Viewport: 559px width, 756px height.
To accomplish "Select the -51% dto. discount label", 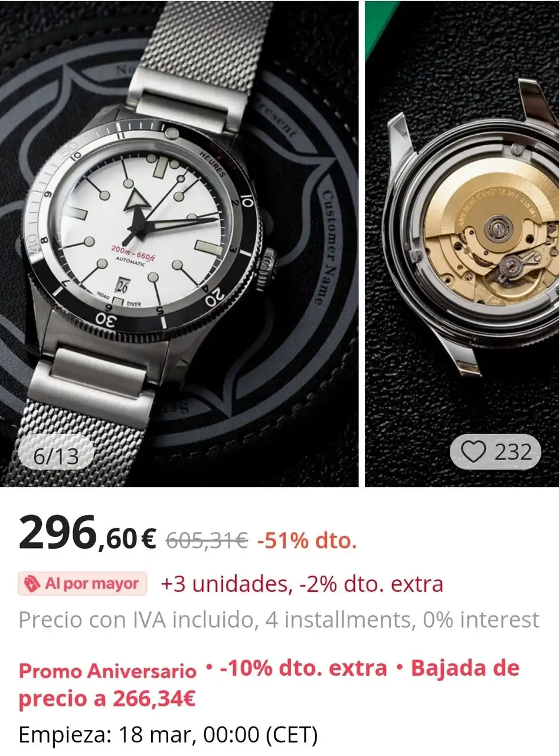I will coord(307,539).
